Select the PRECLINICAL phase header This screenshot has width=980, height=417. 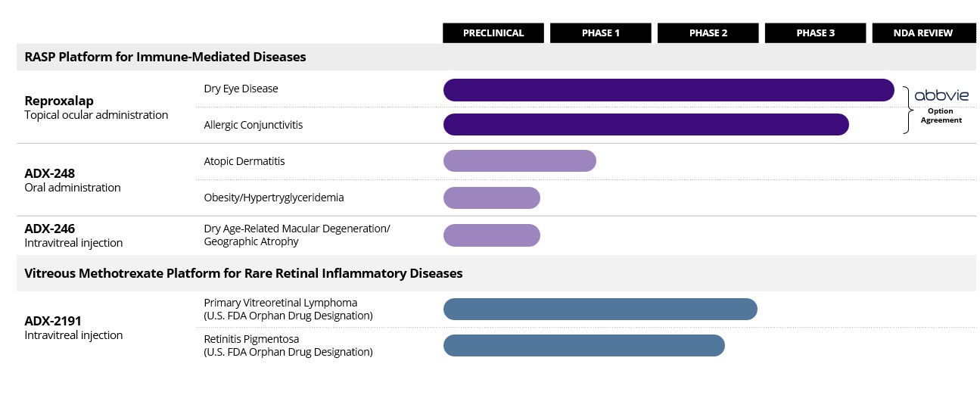pos(493,33)
